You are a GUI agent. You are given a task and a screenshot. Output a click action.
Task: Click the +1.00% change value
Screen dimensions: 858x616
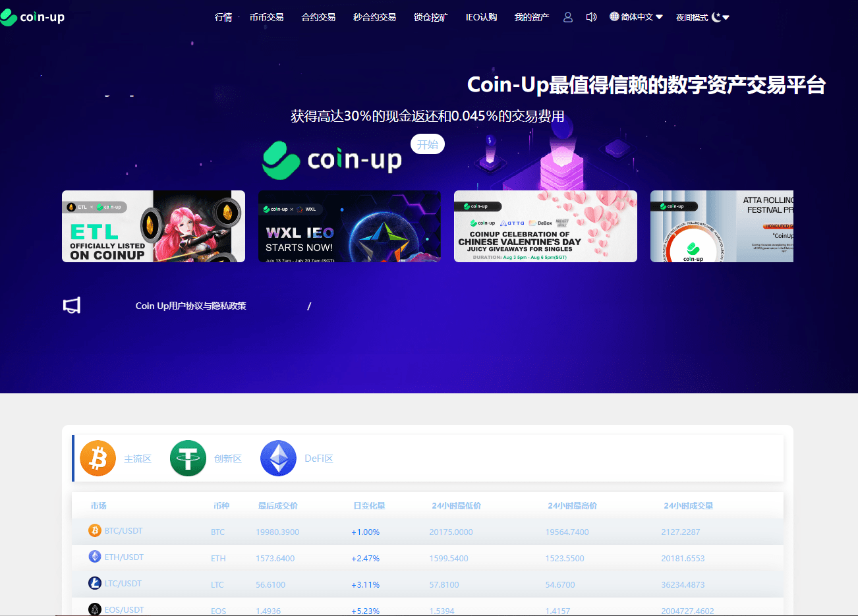365,532
